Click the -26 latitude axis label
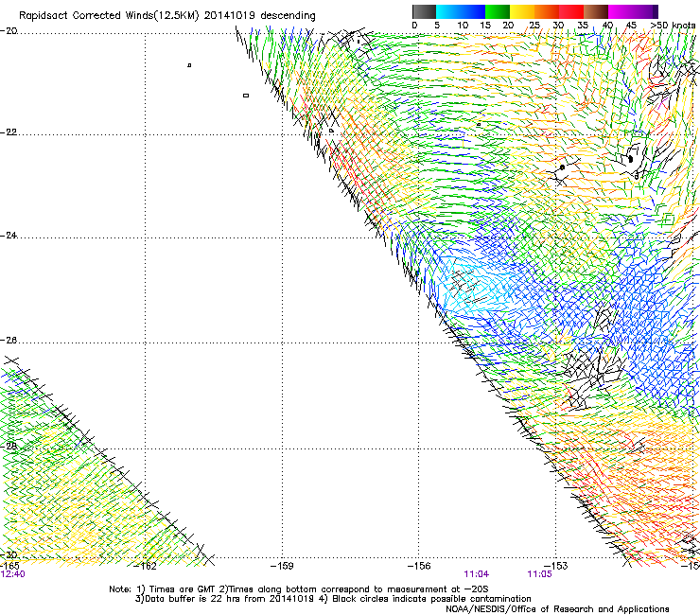The image size is (700, 615). tap(9, 341)
